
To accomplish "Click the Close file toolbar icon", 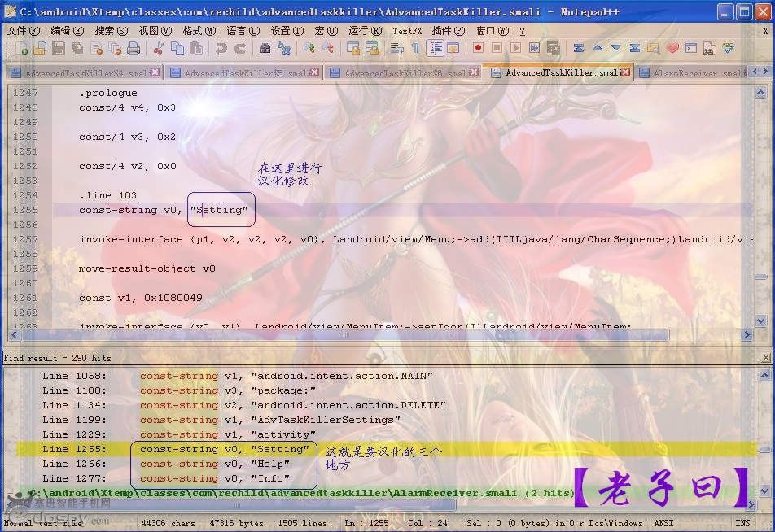I will click(97, 49).
